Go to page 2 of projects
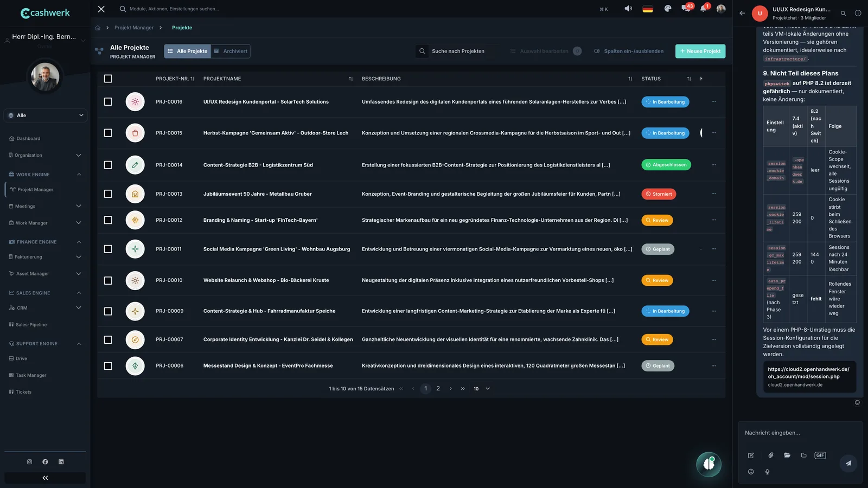This screenshot has width=868, height=488. (438, 389)
